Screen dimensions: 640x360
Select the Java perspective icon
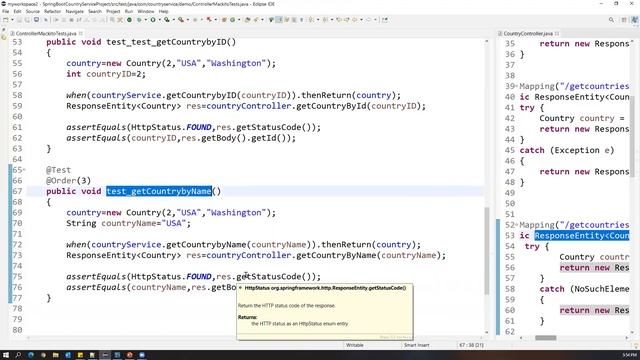click(x=635, y=20)
